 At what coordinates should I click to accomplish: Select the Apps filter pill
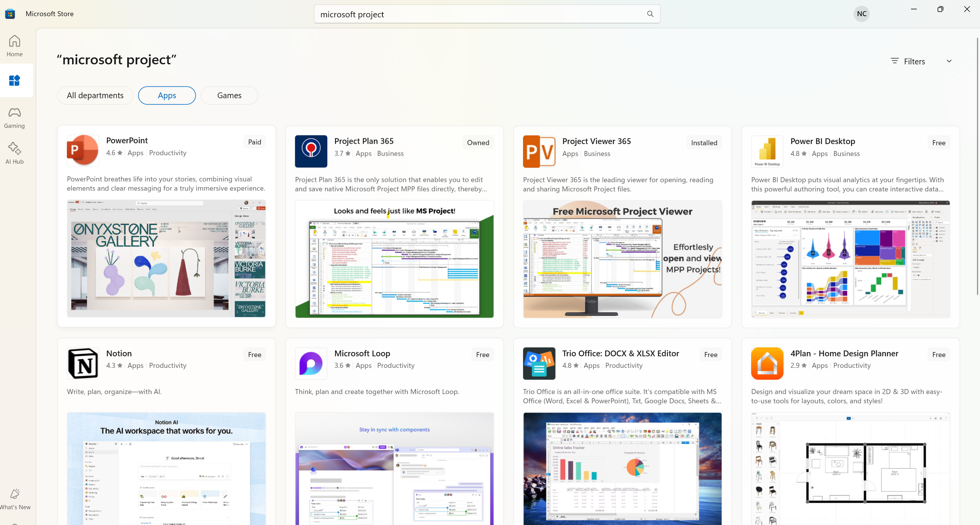[x=167, y=96]
